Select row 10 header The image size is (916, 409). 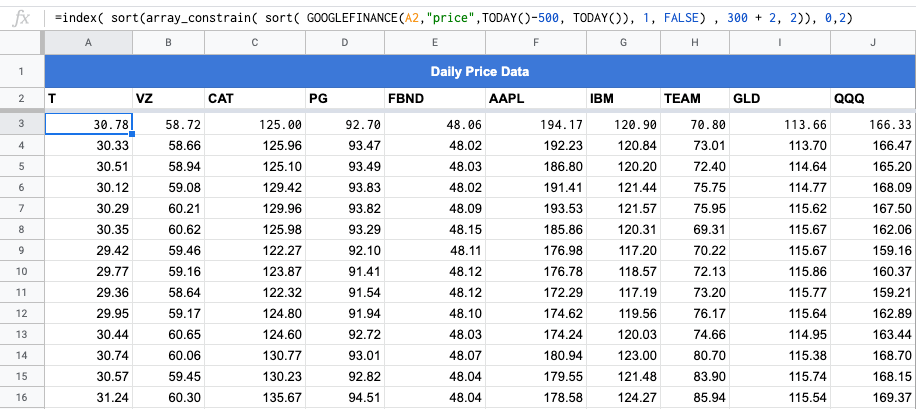[x=22, y=272]
